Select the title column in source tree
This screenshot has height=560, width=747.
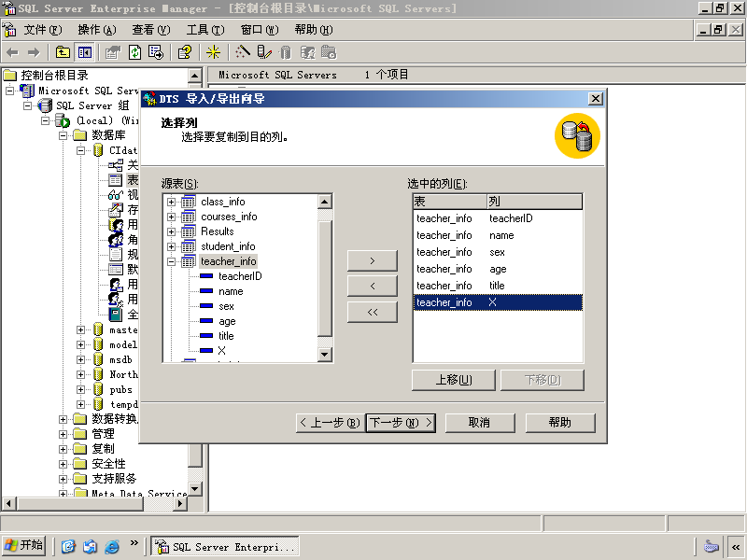(x=226, y=336)
